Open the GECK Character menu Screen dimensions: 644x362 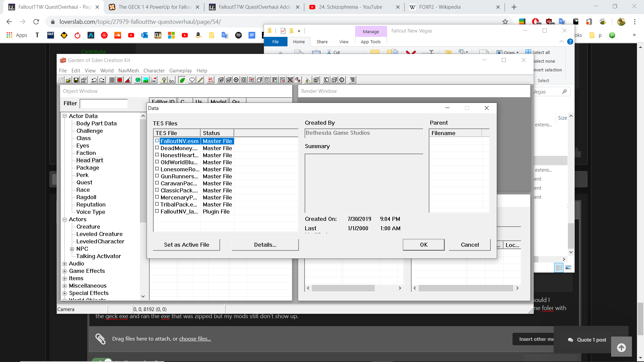(154, 71)
